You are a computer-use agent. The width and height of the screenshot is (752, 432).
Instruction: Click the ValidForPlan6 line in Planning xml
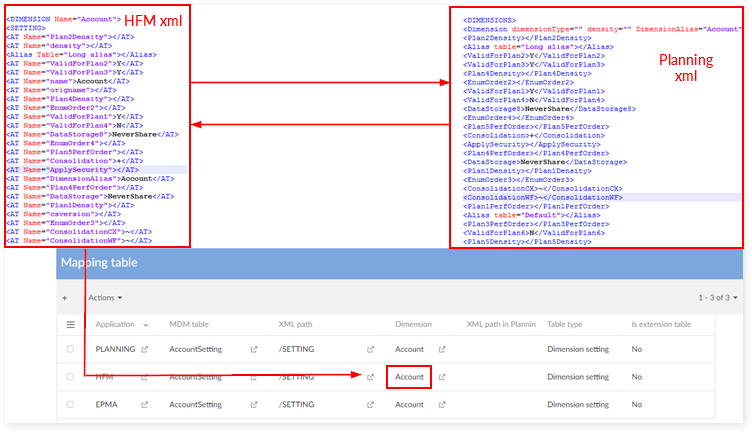click(x=534, y=233)
